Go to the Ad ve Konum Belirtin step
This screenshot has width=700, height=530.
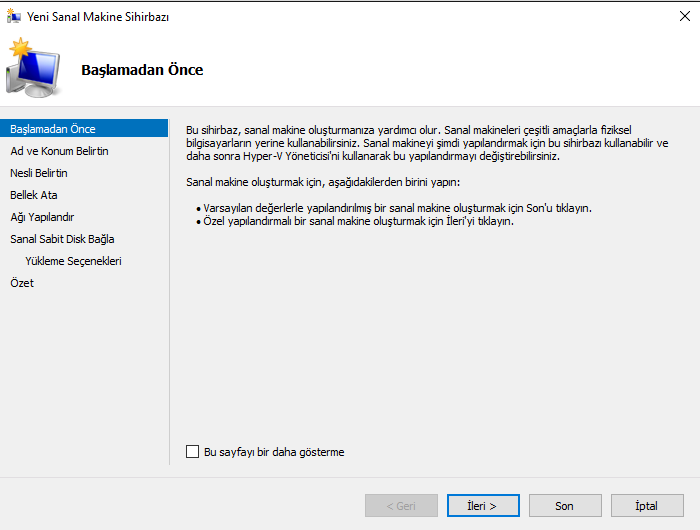point(59,151)
